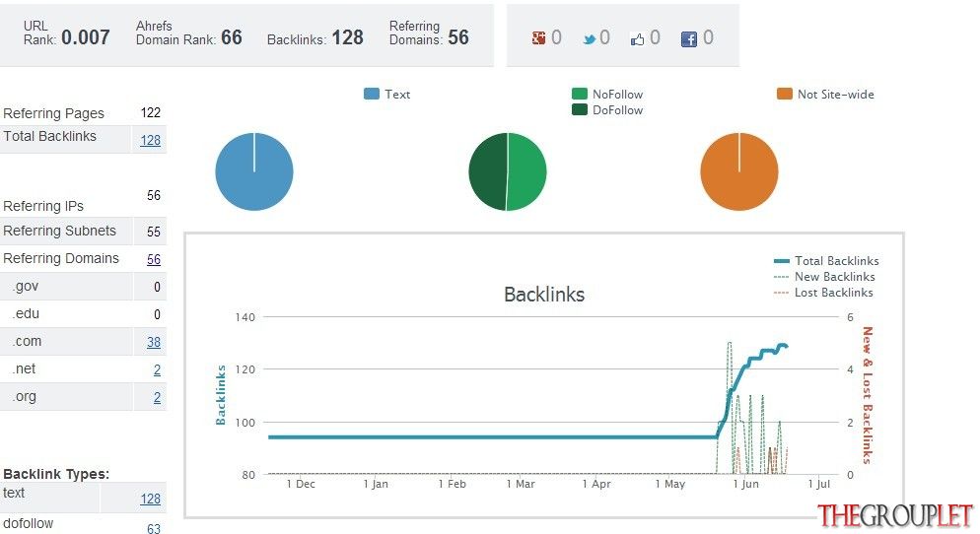Open the text backlinks 128 link
The width and height of the screenshot is (980, 534).
click(x=150, y=499)
